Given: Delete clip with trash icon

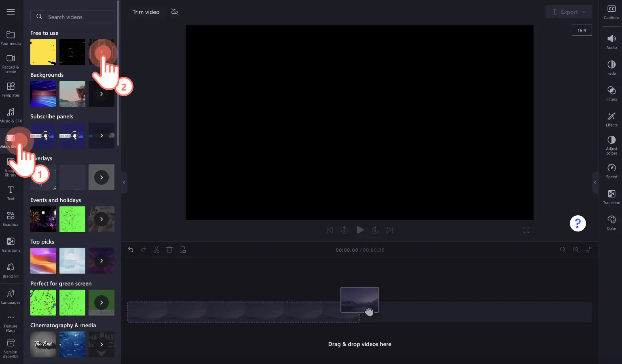Looking at the screenshot, I should pos(169,250).
